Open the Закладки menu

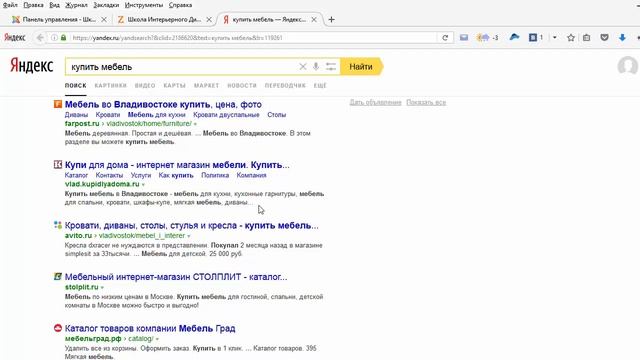click(x=106, y=5)
